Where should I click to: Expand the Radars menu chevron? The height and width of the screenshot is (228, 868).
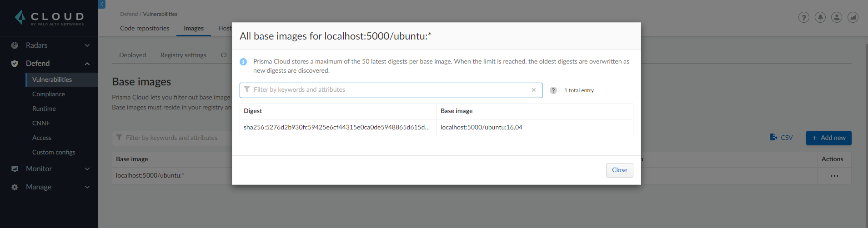click(87, 45)
